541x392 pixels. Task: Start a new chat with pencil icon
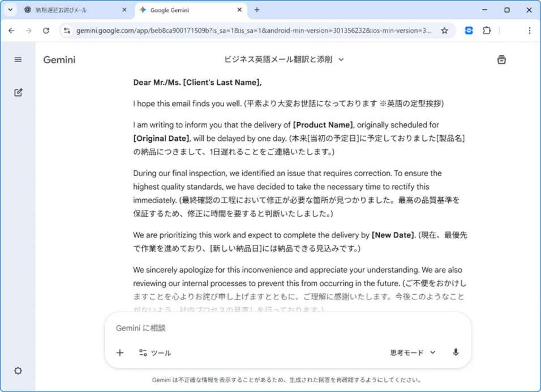[18, 92]
